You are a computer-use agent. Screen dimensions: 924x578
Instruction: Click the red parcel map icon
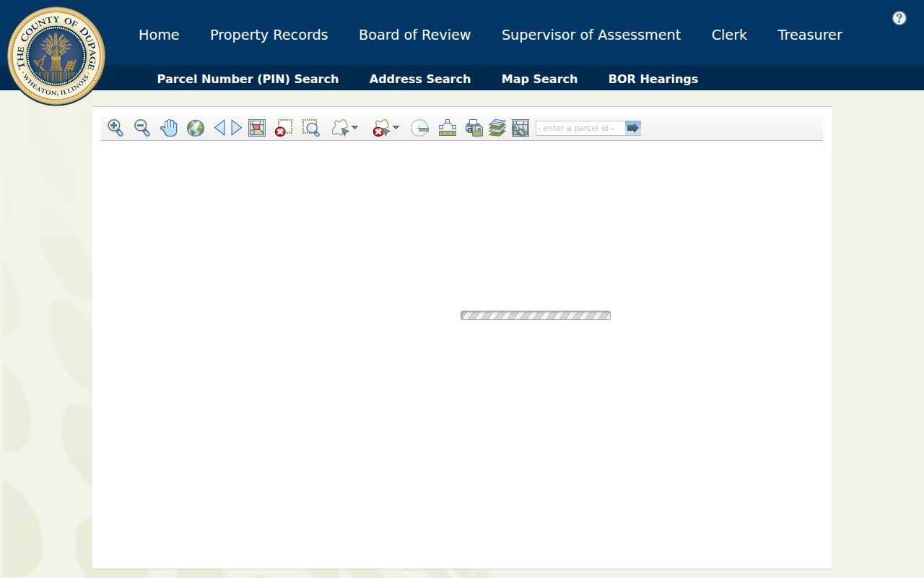pos(257,128)
